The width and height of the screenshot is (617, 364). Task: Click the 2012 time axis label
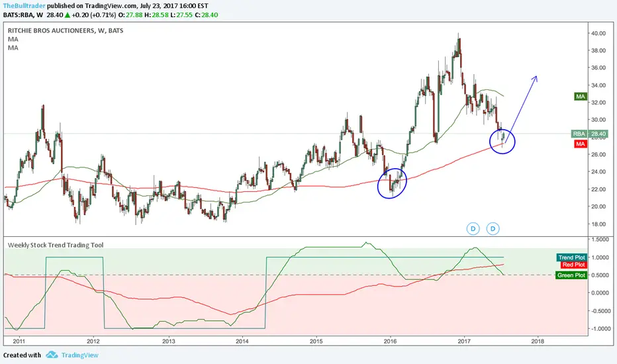click(93, 341)
